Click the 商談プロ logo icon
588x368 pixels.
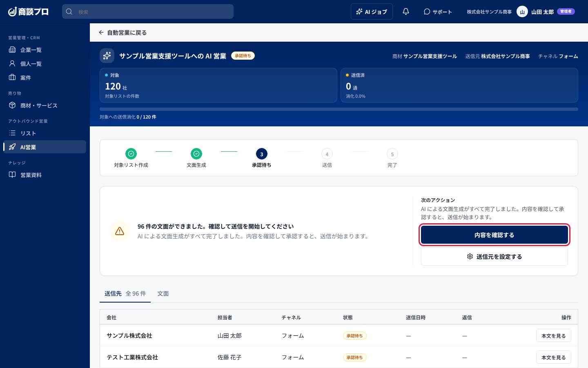click(12, 11)
